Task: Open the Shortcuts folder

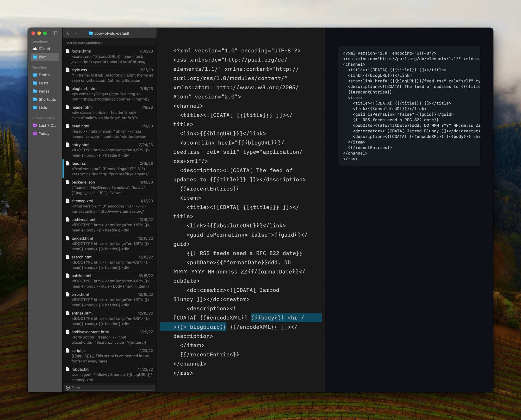Action: pyautogui.click(x=45, y=100)
